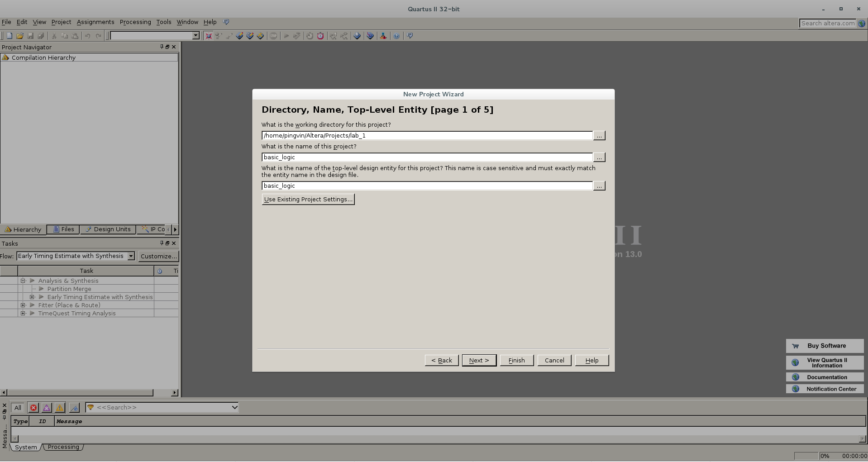Screen dimensions: 868x462
Task: Open the message Search dropdown arrow
Action: [x=234, y=407]
